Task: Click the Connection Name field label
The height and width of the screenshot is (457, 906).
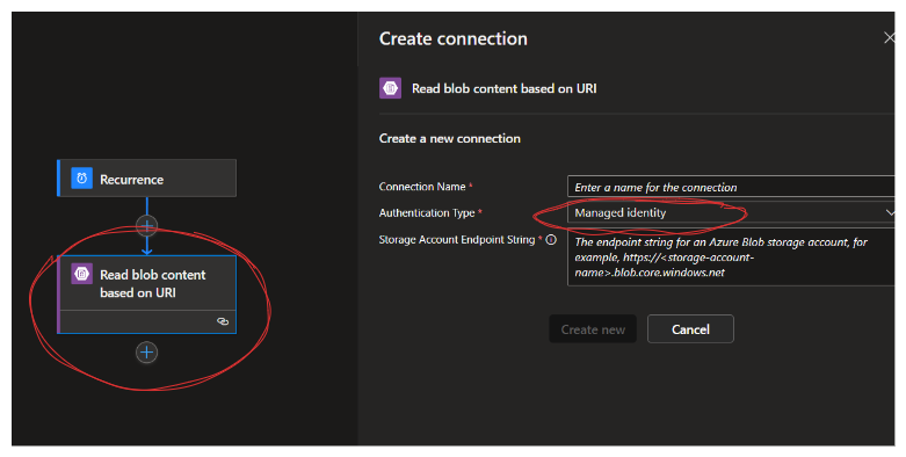Action: [422, 187]
